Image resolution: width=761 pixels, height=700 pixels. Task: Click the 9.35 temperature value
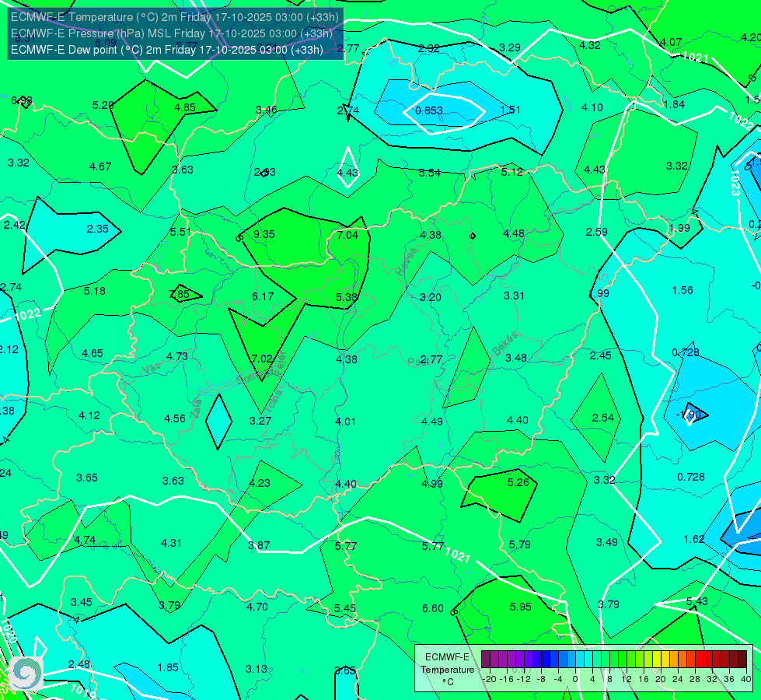[x=264, y=234]
